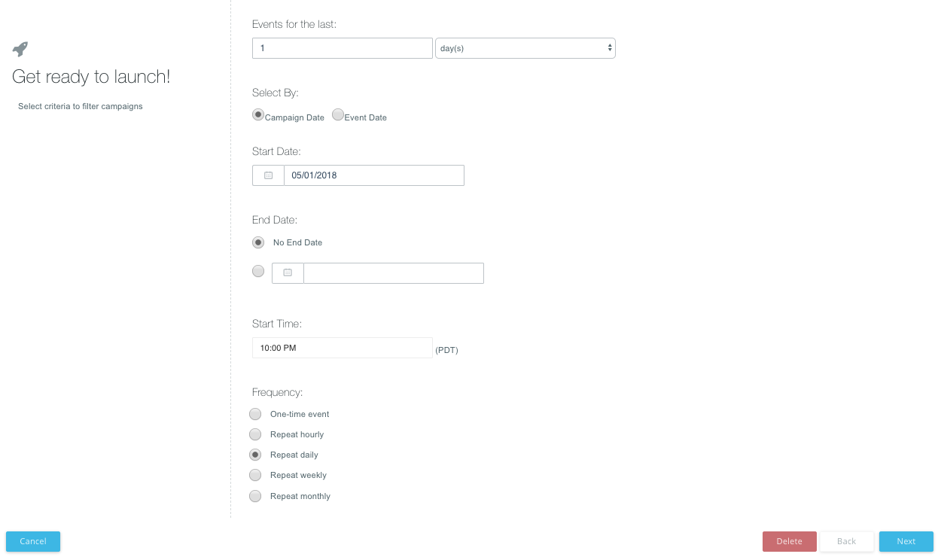Viewport: 938px width, 560px height.
Task: Click the red Delete button
Action: pyautogui.click(x=789, y=541)
